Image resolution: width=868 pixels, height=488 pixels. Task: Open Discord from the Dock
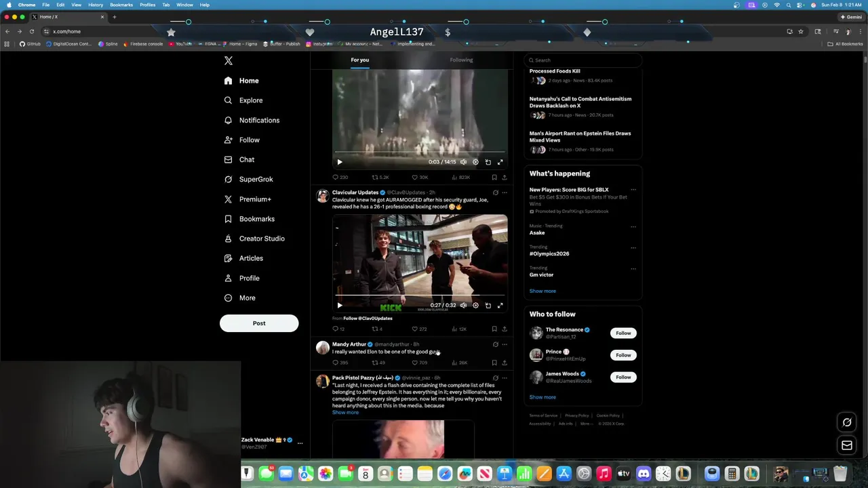(644, 474)
